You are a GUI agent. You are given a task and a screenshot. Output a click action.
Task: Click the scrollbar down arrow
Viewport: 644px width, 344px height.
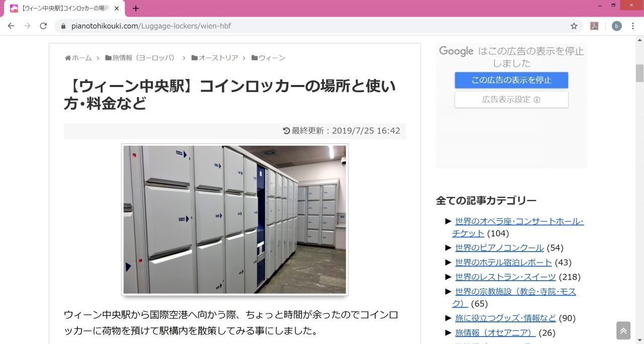(x=639, y=340)
